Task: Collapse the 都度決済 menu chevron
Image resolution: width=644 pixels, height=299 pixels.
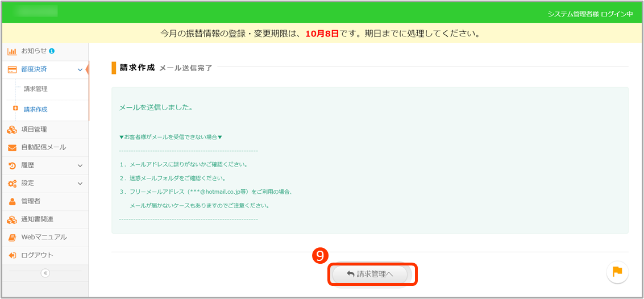Action: click(x=80, y=69)
